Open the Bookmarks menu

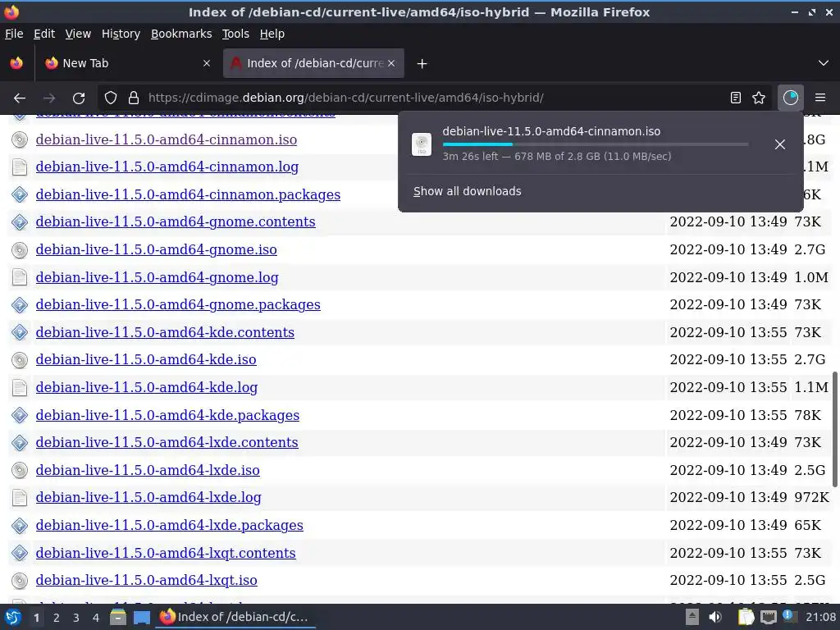click(181, 34)
